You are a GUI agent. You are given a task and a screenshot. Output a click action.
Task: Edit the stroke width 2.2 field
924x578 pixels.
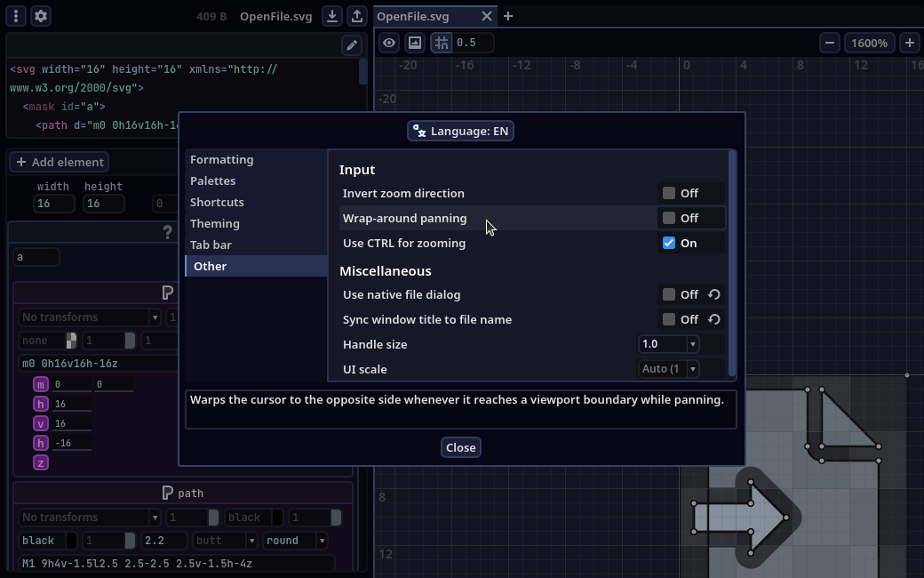[x=164, y=541]
